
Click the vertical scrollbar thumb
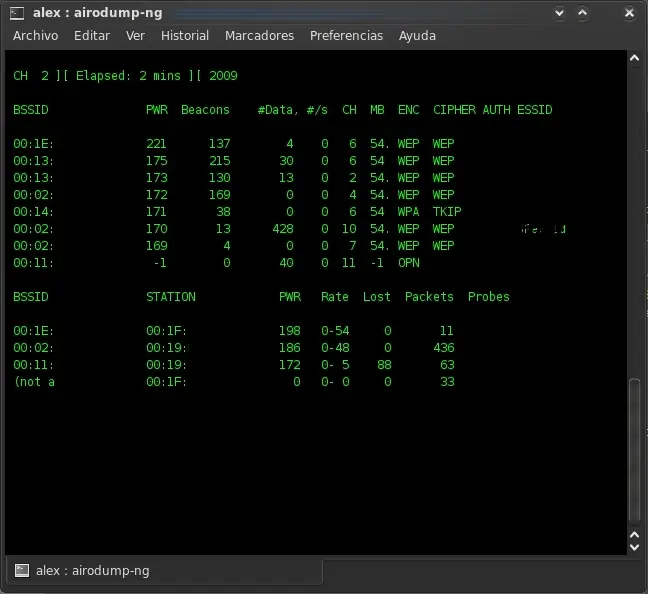(x=634, y=451)
